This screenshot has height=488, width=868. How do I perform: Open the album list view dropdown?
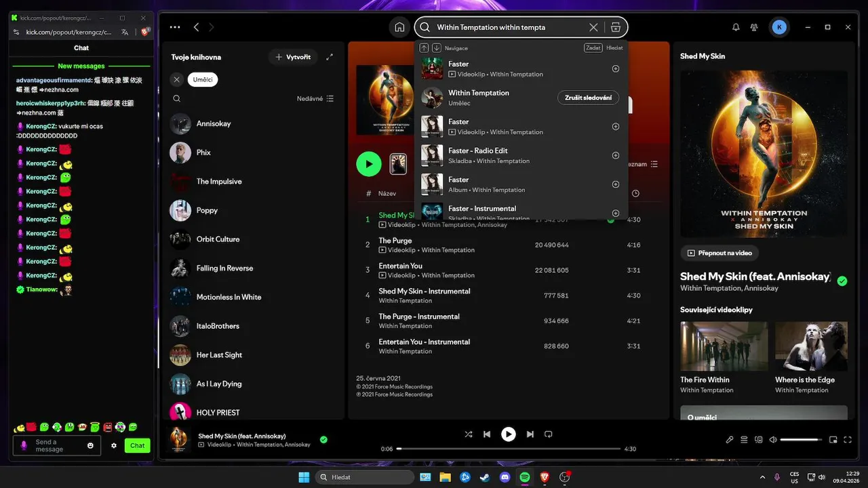click(x=644, y=164)
